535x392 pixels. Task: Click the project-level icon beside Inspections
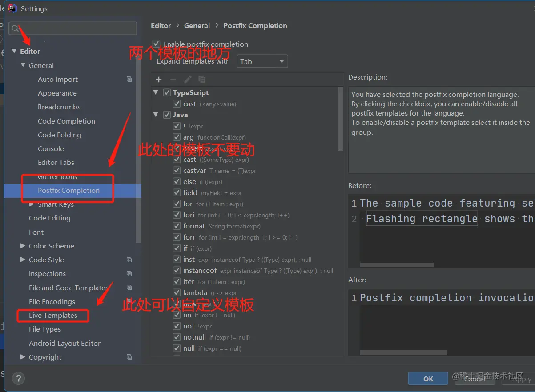tap(129, 273)
